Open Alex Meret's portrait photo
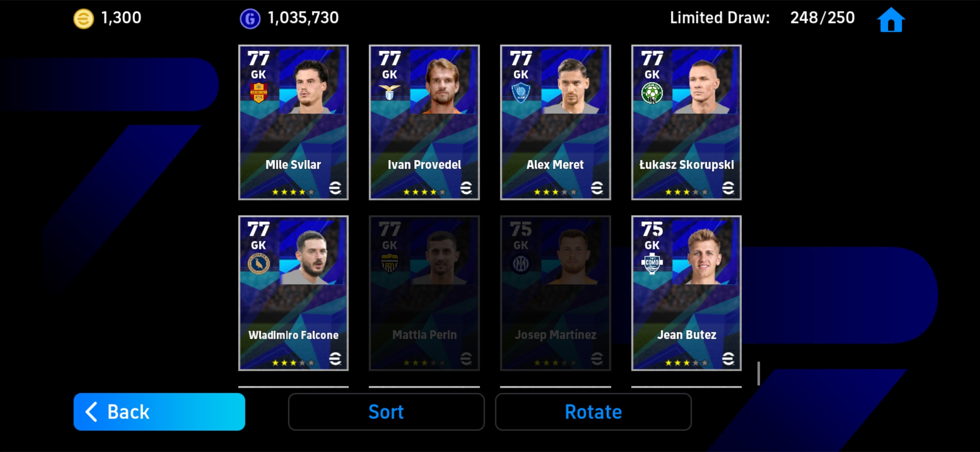The image size is (980, 452). pos(574,82)
